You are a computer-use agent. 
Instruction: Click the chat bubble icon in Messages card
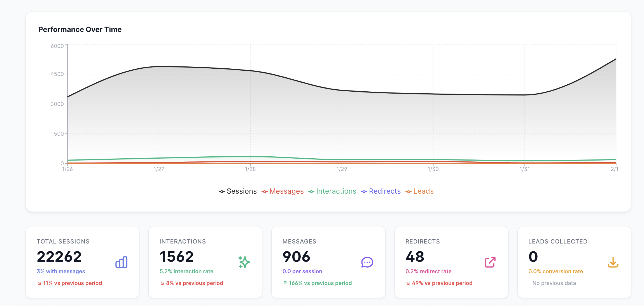[367, 262]
